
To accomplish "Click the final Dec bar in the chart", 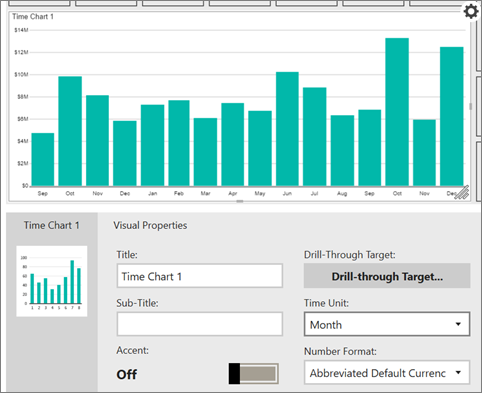I will [x=452, y=116].
